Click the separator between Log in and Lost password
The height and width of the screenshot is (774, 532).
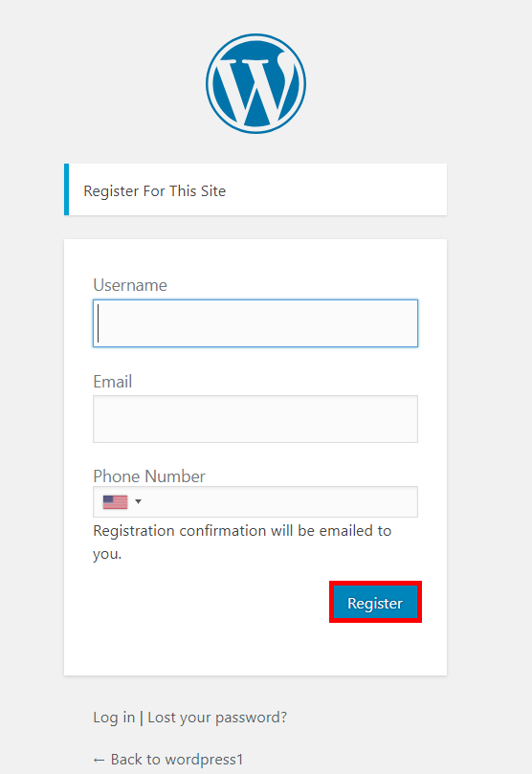pyautogui.click(x=142, y=718)
